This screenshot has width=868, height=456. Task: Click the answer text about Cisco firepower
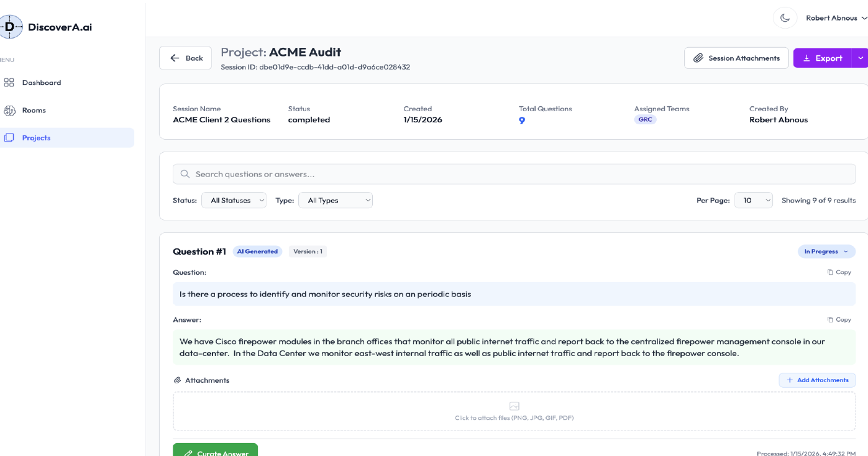coord(502,347)
